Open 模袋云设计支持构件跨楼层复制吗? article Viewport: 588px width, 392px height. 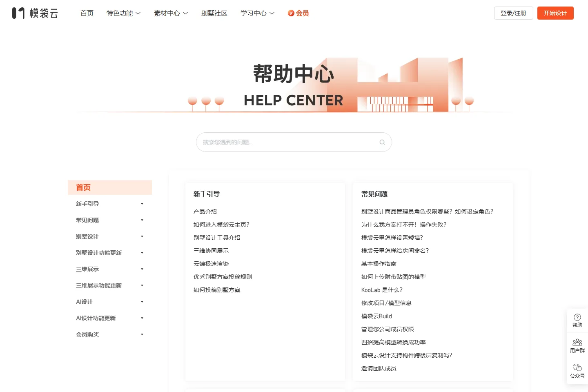coord(407,355)
